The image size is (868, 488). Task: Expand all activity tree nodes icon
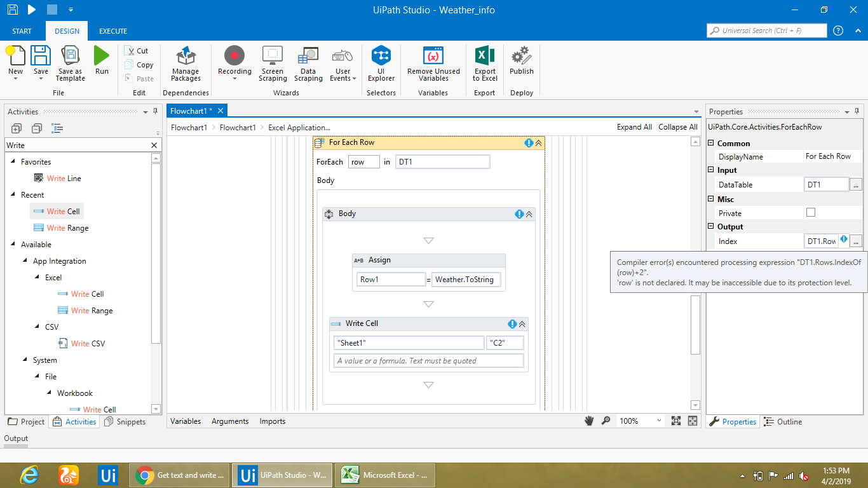tap(17, 128)
